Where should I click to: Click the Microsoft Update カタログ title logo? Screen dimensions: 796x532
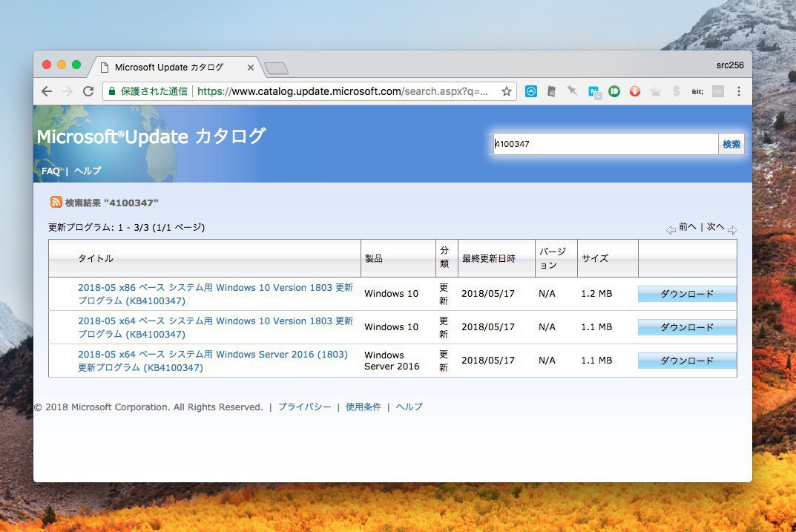[151, 137]
